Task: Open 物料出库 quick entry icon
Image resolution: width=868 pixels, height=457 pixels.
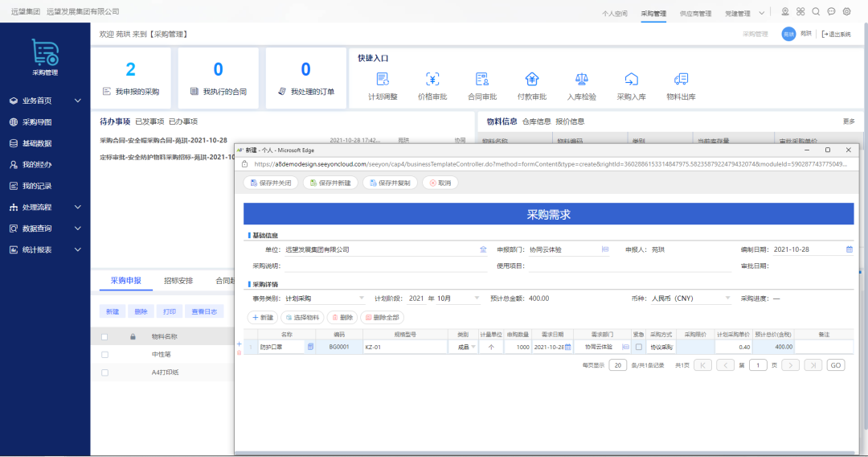Action: click(x=681, y=79)
